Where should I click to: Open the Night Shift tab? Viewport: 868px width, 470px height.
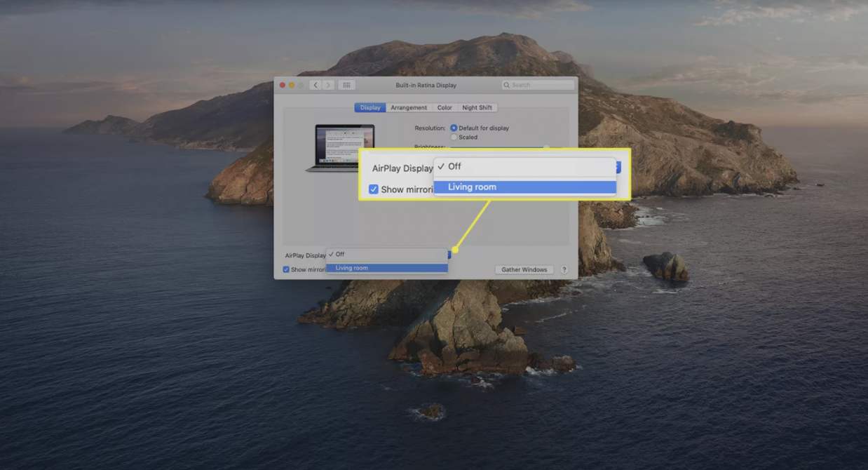[x=477, y=107]
